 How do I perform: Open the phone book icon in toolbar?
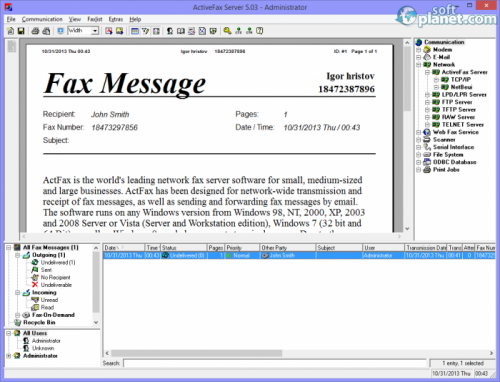click(x=181, y=31)
